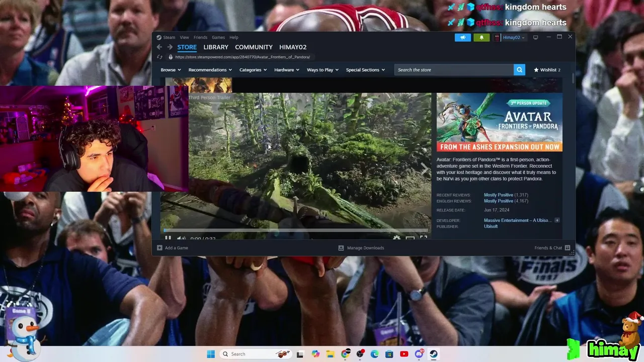Switch to the STORE tab
644x362 pixels.
tap(187, 47)
